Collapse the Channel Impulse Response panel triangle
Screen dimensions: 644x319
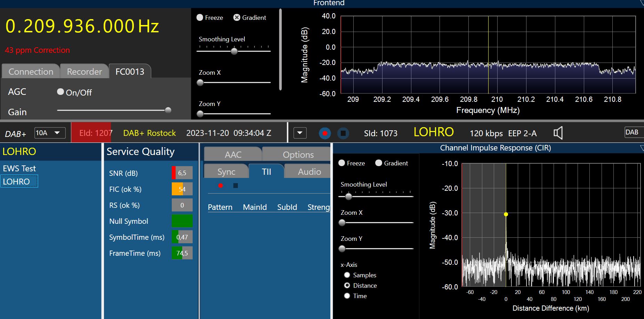pos(642,148)
